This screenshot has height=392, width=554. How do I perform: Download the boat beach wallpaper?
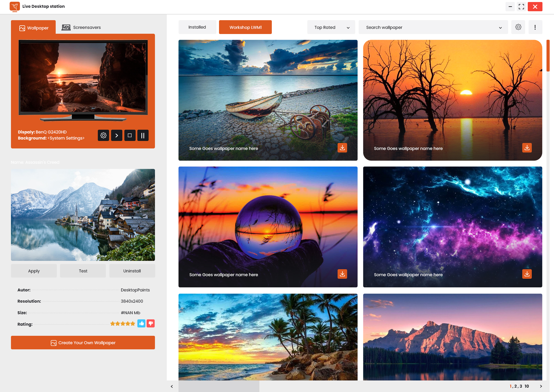tap(342, 148)
